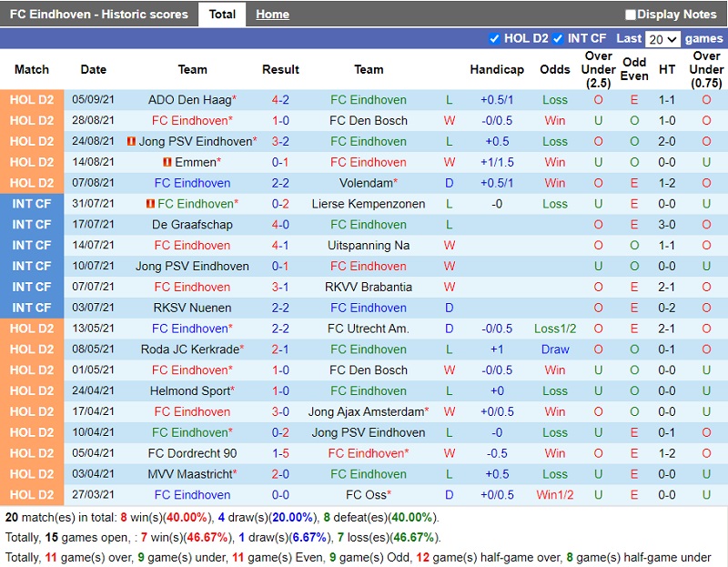The width and height of the screenshot is (728, 567).
Task: Click the 6.67% draw percentage summary
Action: 309,538
